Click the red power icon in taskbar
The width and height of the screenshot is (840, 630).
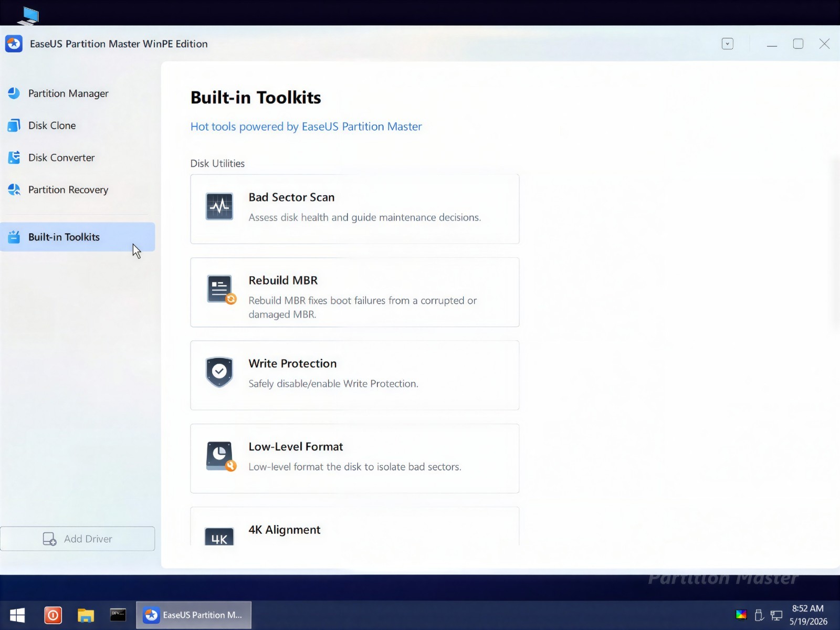pyautogui.click(x=53, y=615)
